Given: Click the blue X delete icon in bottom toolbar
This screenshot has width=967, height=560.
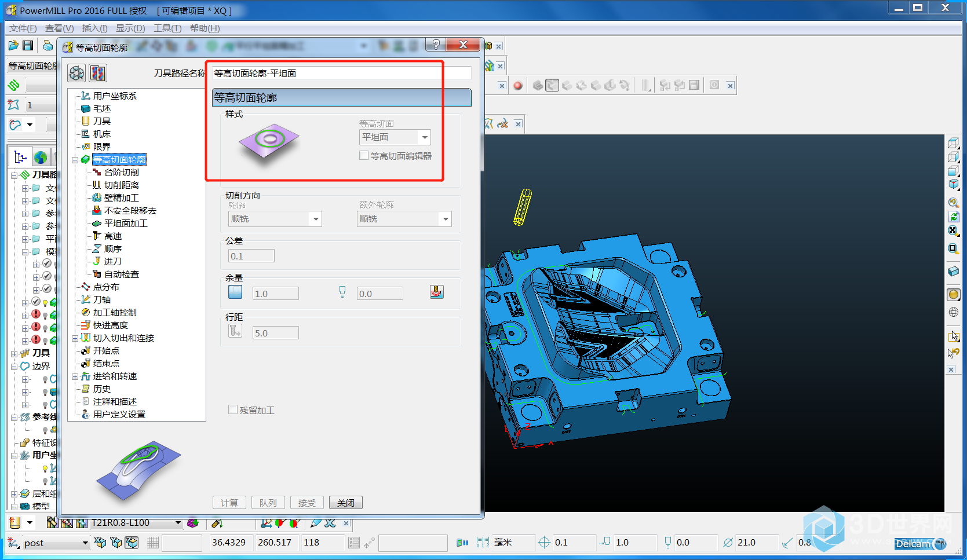Looking at the screenshot, I should pos(330,523).
